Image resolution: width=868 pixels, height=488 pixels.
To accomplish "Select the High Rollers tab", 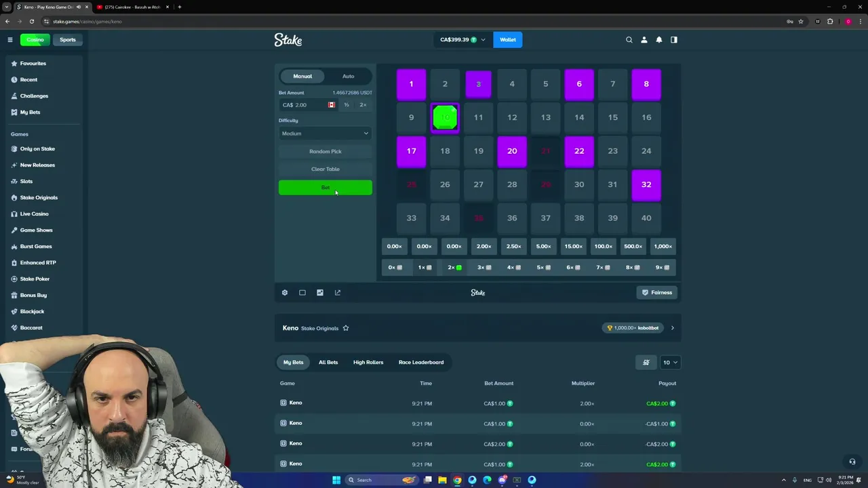I will click(x=368, y=363).
